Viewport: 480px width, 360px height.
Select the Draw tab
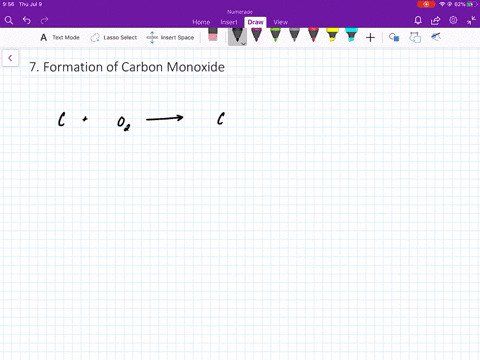255,22
